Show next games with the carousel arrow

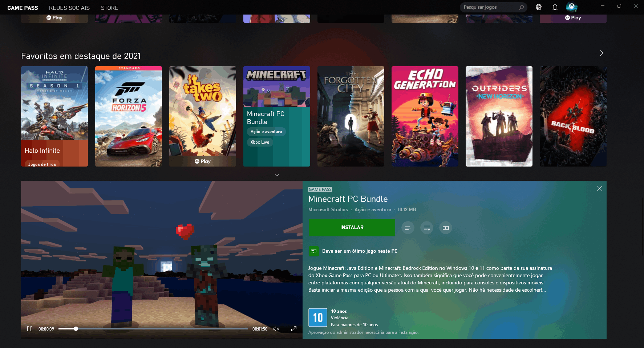point(602,53)
